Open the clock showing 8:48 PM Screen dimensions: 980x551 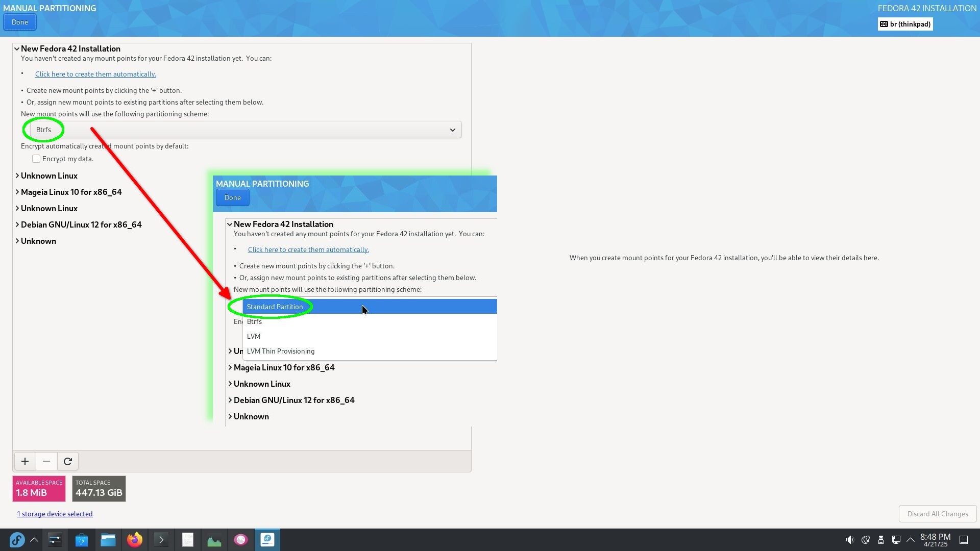[935, 540]
